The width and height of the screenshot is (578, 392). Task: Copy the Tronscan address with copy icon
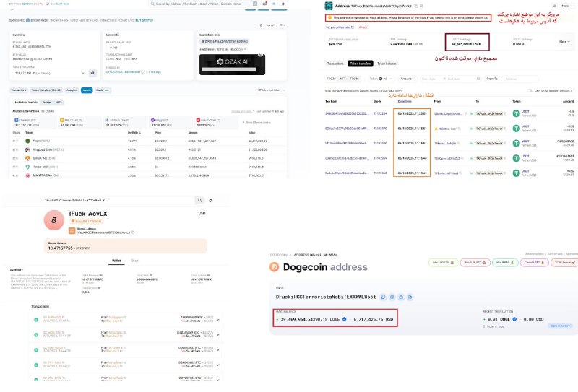tap(416, 6)
